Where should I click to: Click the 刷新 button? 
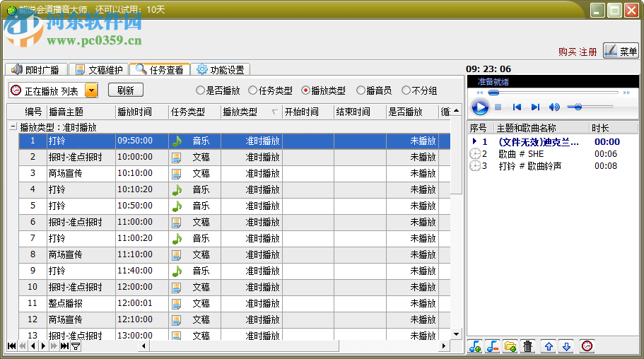click(125, 90)
